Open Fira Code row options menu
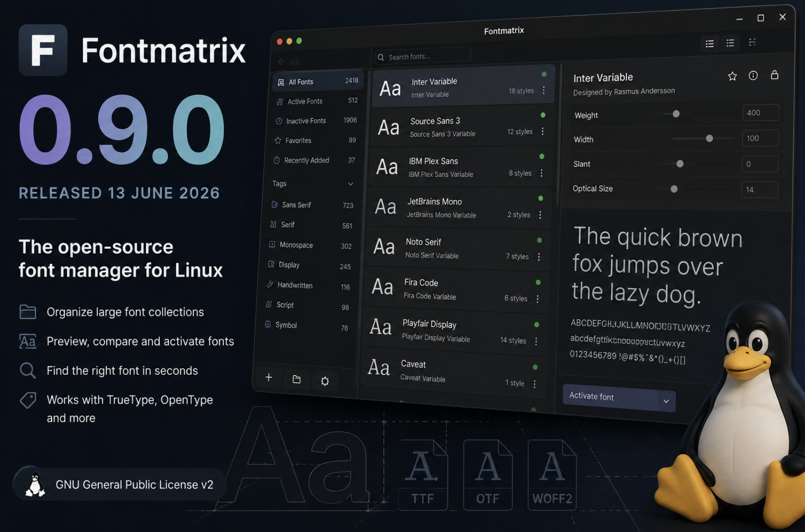 pos(537,298)
